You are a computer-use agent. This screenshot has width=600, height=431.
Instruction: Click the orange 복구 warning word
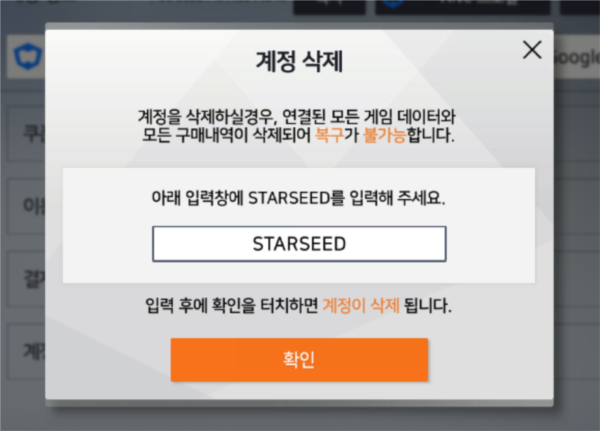329,135
